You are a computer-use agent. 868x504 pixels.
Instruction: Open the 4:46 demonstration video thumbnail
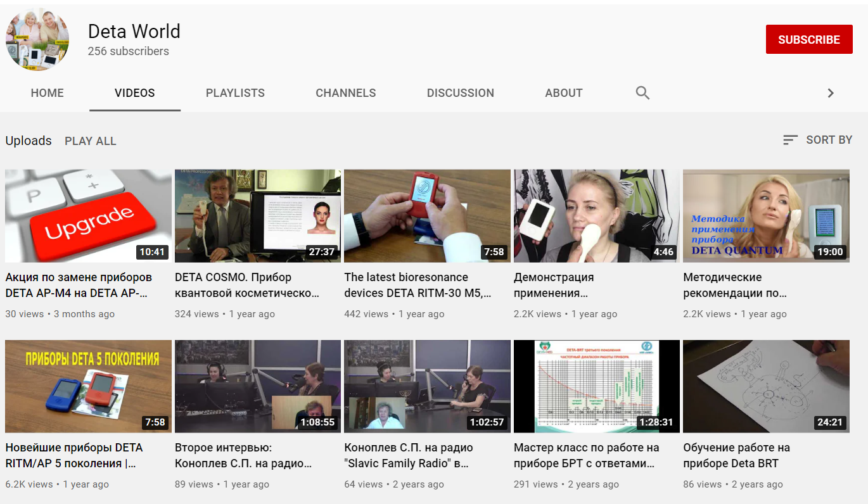click(597, 216)
